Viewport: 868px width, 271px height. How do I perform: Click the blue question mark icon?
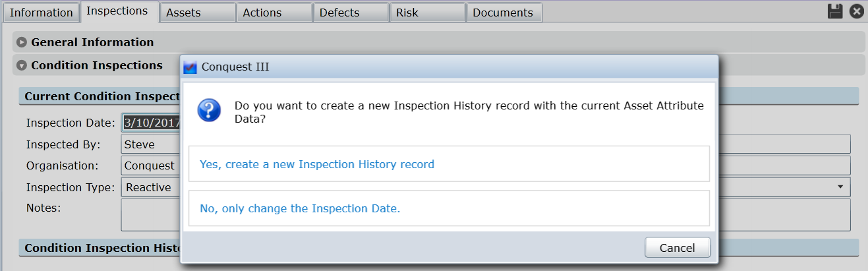[209, 110]
